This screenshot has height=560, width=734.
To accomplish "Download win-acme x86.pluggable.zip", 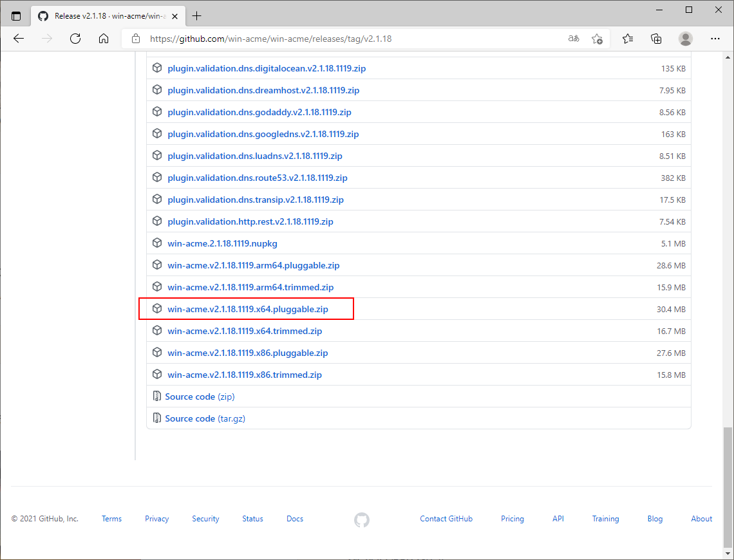I will click(248, 353).
